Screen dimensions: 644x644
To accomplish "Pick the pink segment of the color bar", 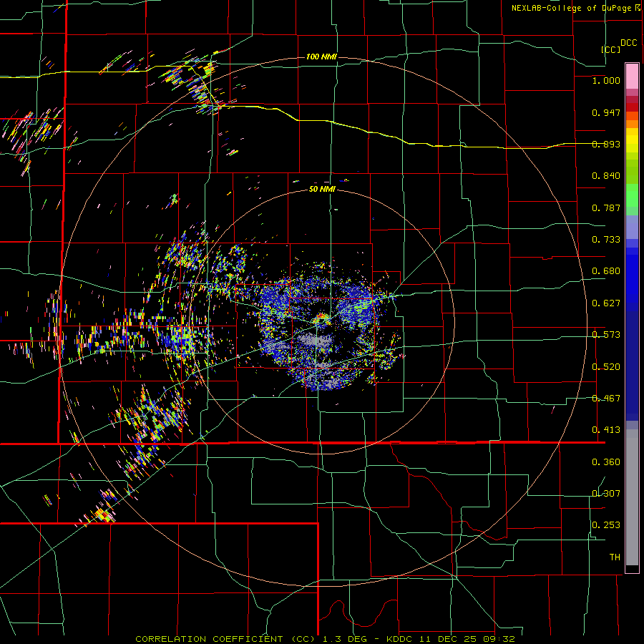I will [632, 76].
